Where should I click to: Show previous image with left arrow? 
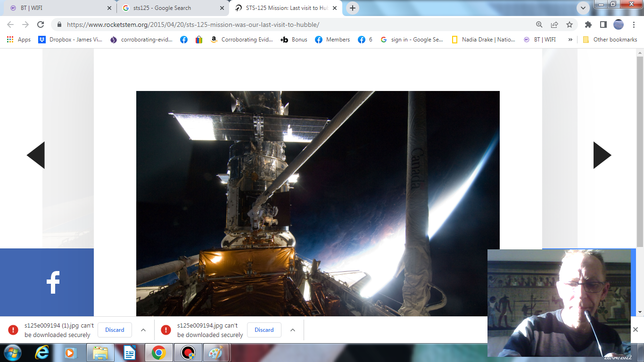tap(36, 155)
